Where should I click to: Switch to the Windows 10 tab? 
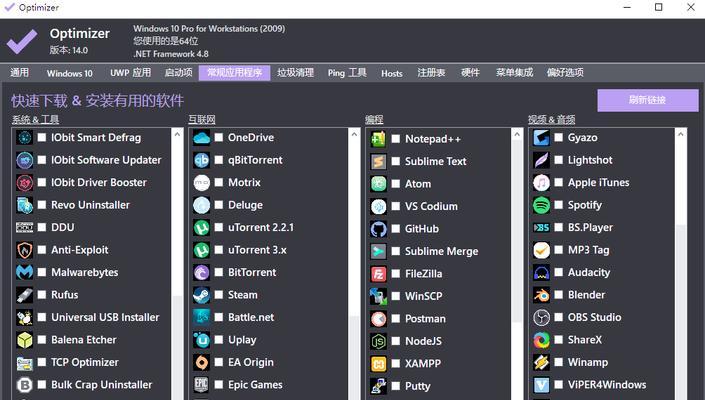70,73
